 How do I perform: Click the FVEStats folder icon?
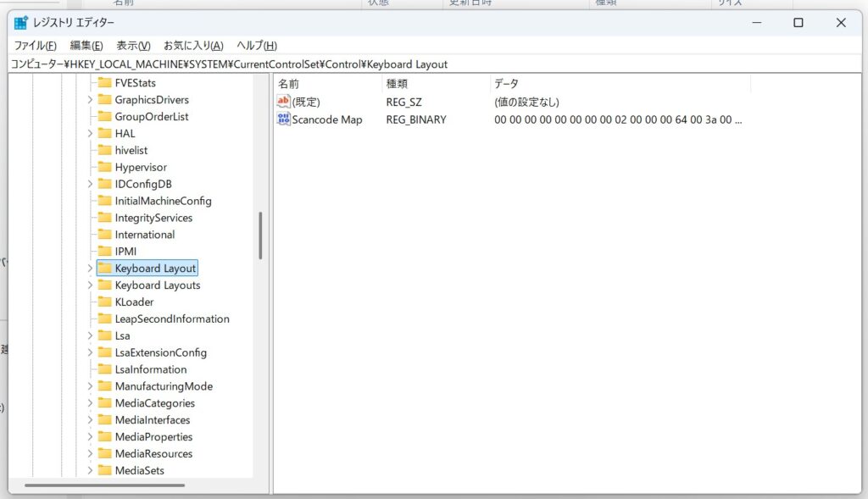tap(105, 83)
